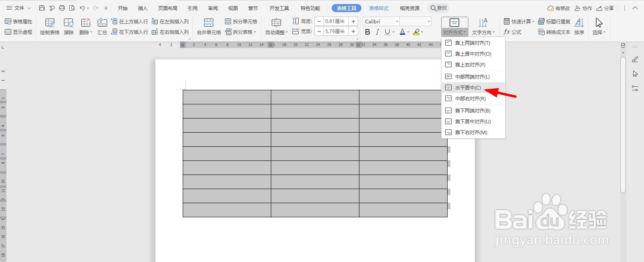
Task: Click the 分享 share button
Action: pyautogui.click(x=605, y=8)
